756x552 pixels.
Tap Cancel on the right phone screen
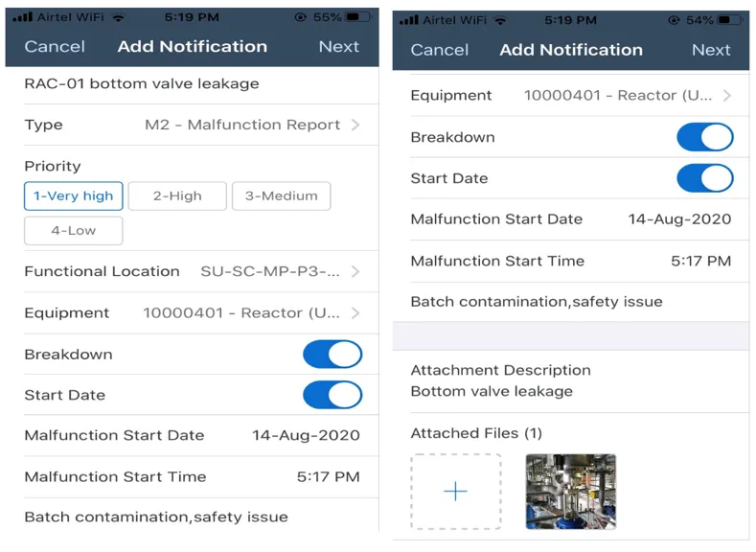(x=439, y=50)
